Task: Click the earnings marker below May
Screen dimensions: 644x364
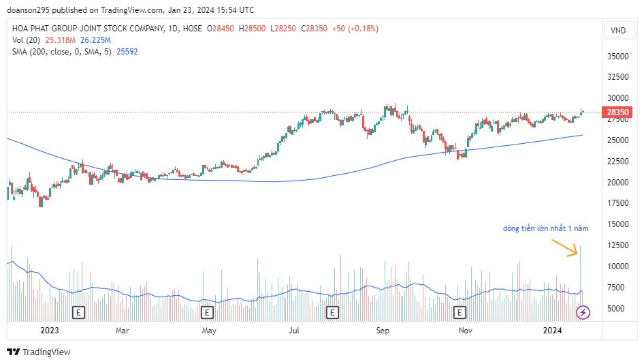Action: [208, 312]
